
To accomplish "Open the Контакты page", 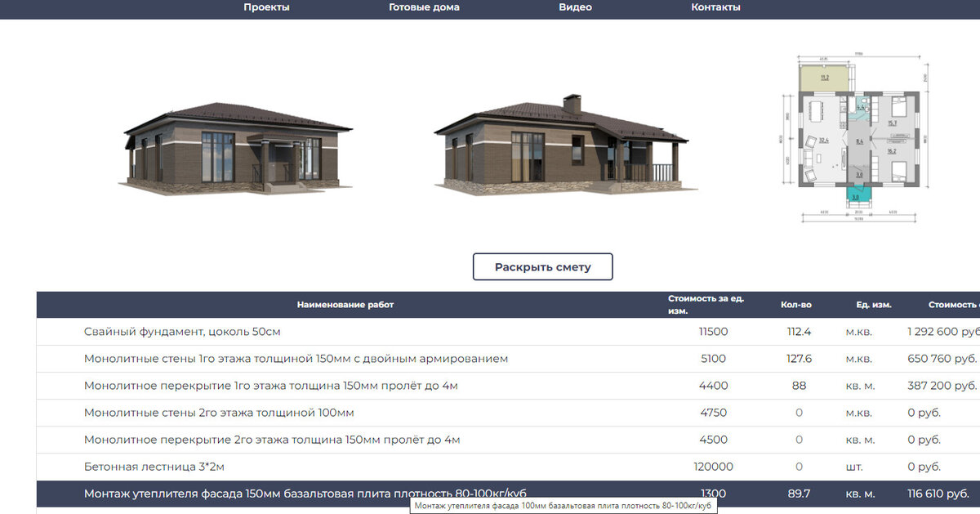I will [x=715, y=7].
